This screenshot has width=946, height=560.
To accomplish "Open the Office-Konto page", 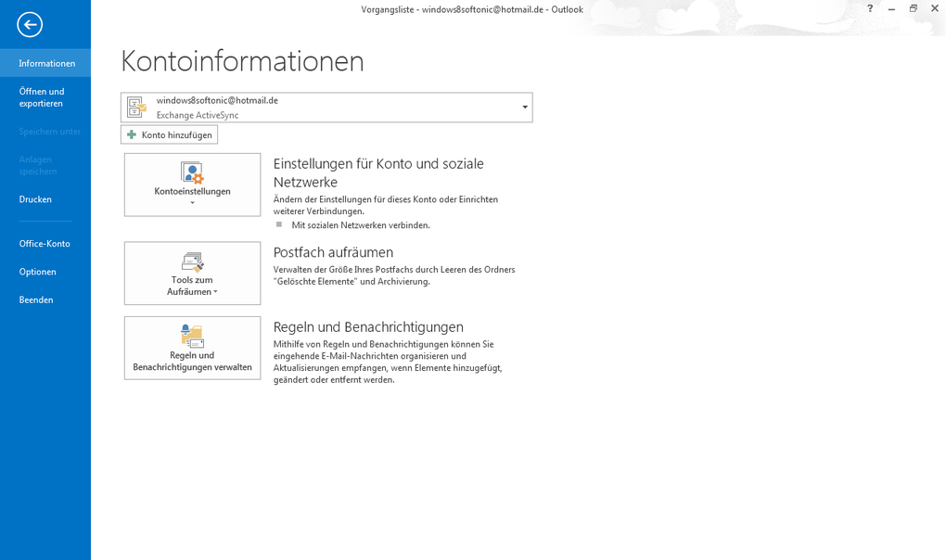I will [45, 244].
